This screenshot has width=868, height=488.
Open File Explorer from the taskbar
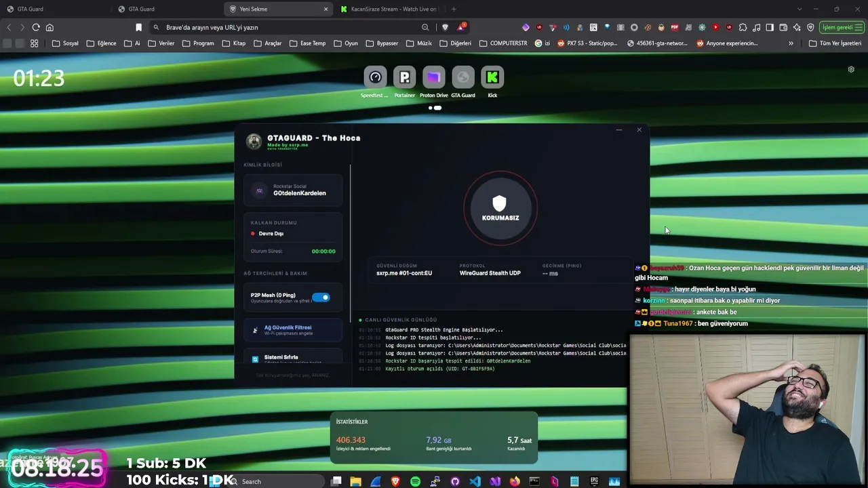click(x=356, y=481)
